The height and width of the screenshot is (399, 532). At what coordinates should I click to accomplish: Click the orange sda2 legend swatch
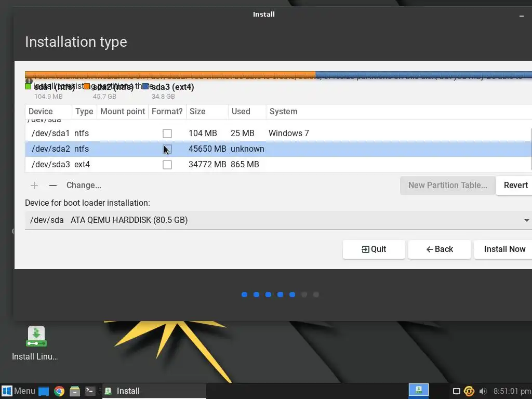pyautogui.click(x=87, y=87)
